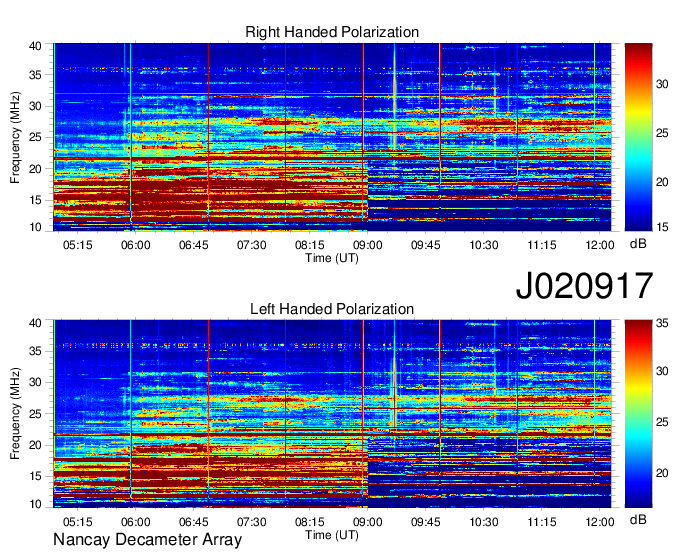680x552 pixels.
Task: Click the 20 value on left-handed color bar
Action: (x=662, y=473)
